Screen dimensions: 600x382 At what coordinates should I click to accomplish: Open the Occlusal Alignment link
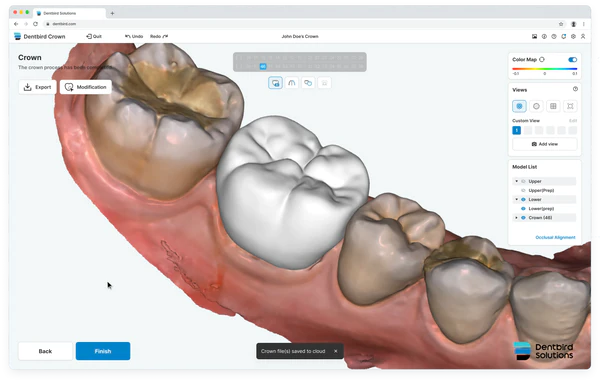[555, 237]
